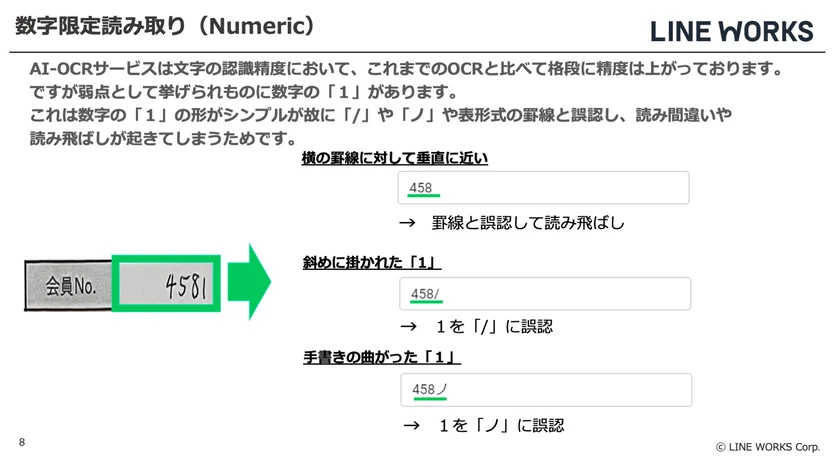This screenshot has height=457, width=834.
Task: Click the underlined heading 横の罫線に対して垂直に近い
Action: pos(394,158)
